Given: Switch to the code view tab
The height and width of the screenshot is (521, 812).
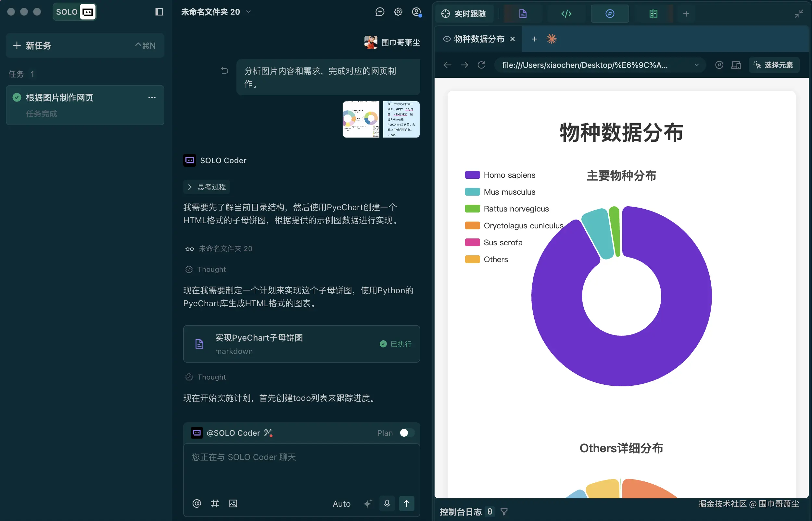Looking at the screenshot, I should [566, 14].
